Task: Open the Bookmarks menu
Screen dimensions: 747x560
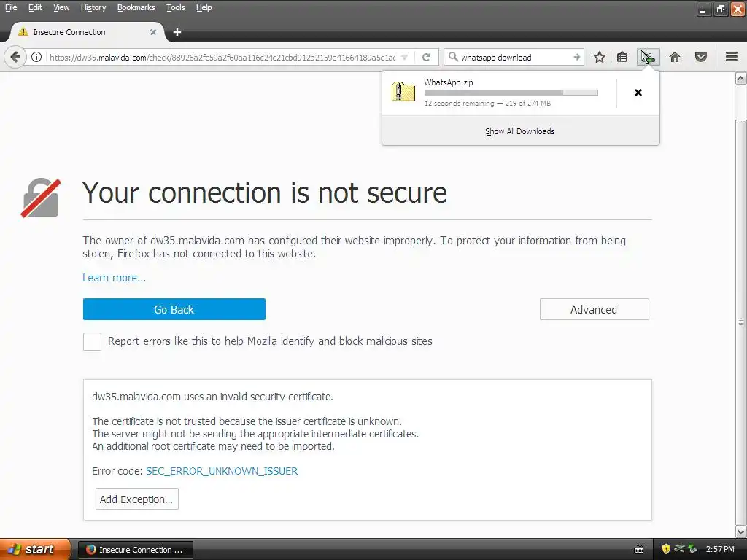Action: pyautogui.click(x=136, y=7)
